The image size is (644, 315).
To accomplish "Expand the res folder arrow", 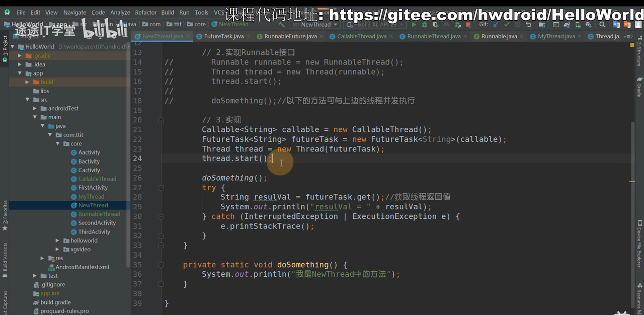I will click(x=43, y=258).
